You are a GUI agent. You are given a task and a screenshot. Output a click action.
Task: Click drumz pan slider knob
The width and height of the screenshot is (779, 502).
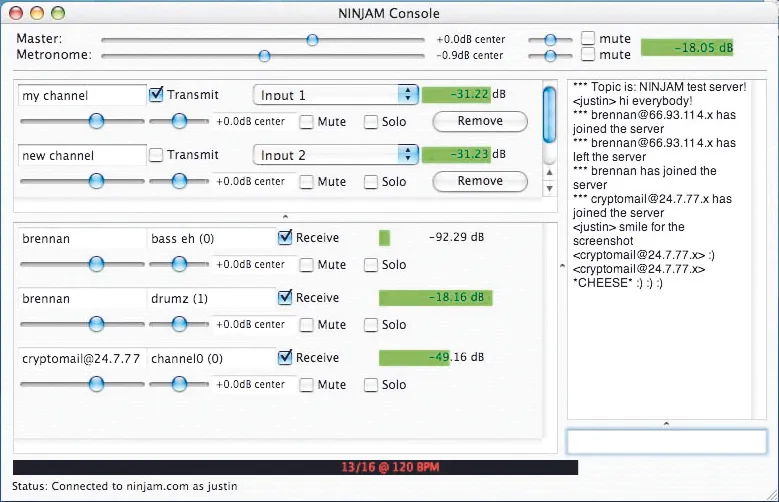coord(179,324)
